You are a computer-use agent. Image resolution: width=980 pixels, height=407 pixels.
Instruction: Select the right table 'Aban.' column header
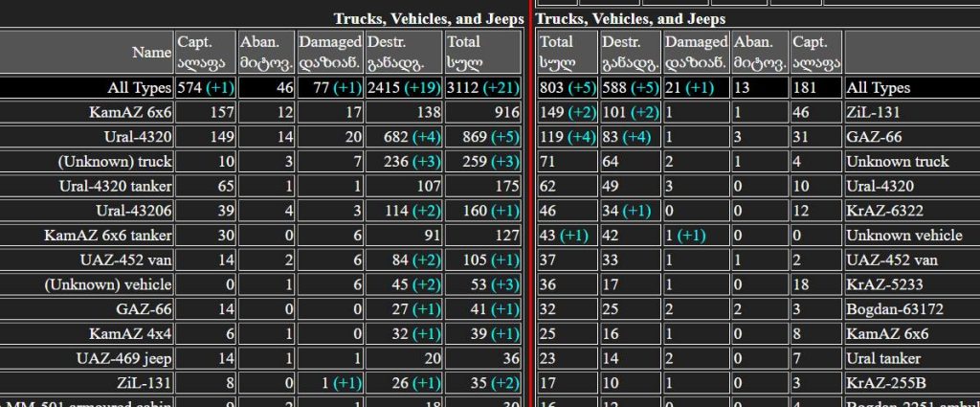coord(760,52)
